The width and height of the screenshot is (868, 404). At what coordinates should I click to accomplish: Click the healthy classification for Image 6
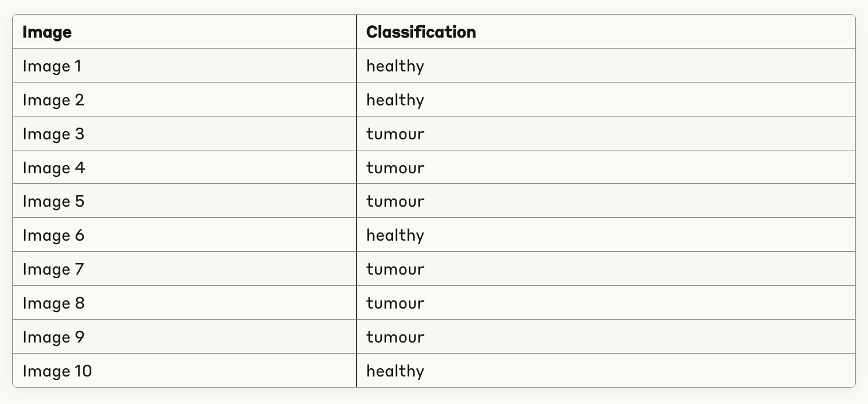point(395,235)
